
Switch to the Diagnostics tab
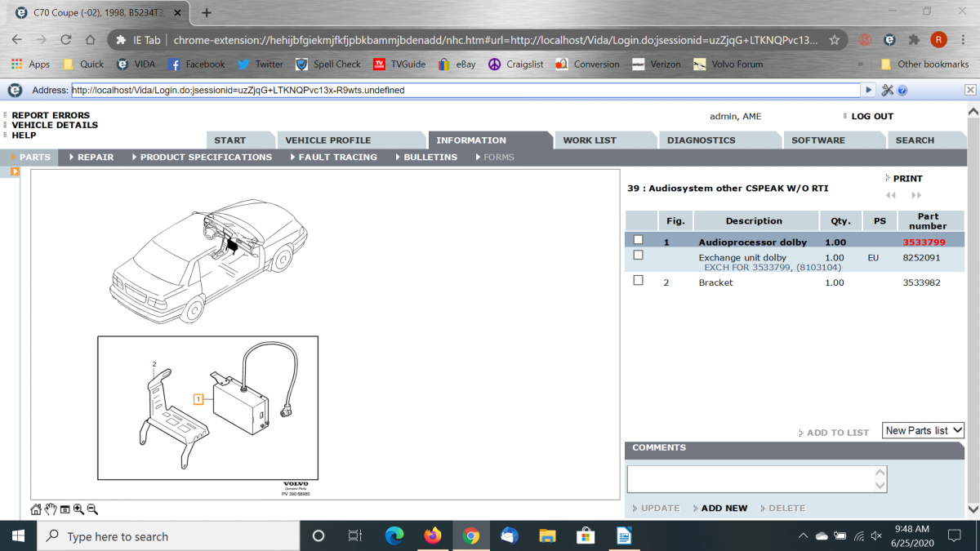coord(701,140)
